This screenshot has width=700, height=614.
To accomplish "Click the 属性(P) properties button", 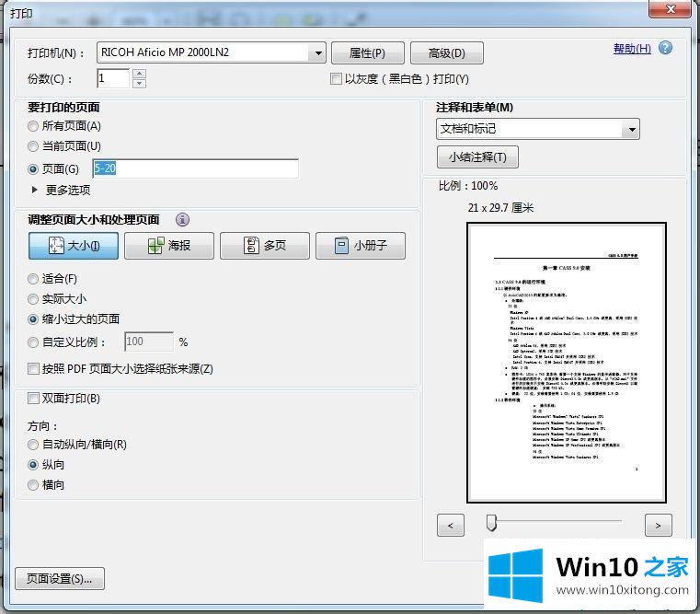I will tap(368, 53).
